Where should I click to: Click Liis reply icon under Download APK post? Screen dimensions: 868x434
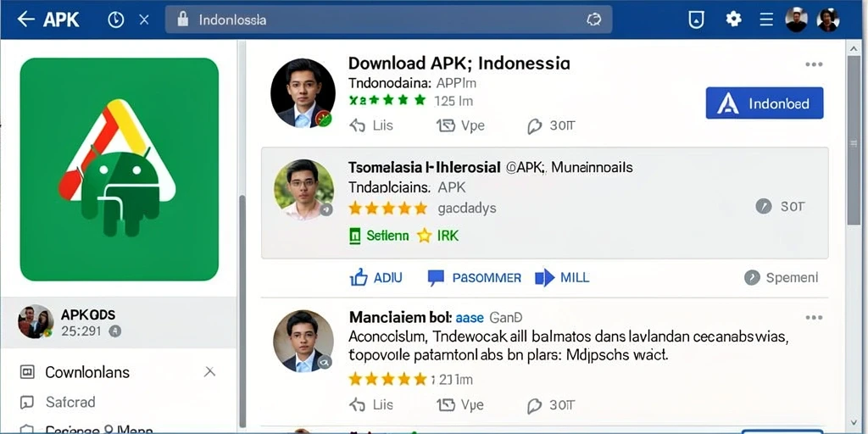click(x=358, y=126)
